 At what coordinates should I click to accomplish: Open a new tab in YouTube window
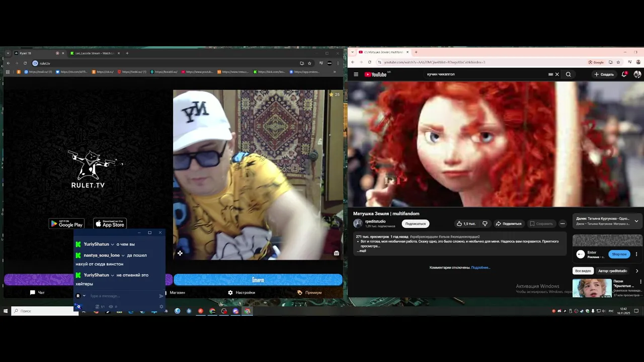click(416, 52)
